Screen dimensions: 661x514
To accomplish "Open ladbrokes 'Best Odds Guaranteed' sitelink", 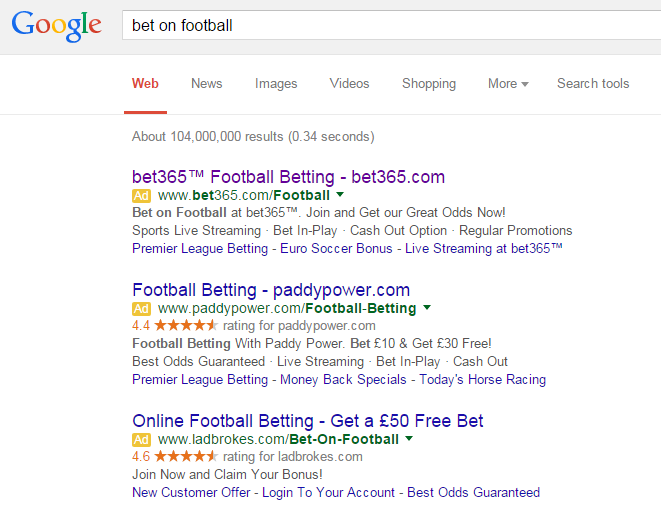I will 473,492.
